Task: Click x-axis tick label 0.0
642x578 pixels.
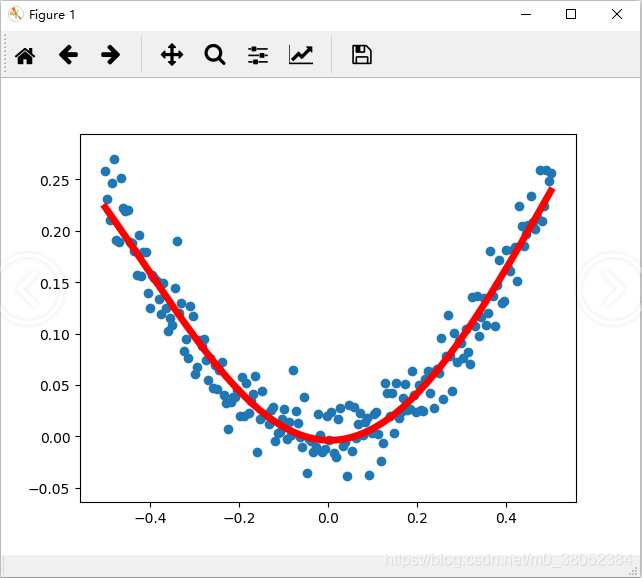Action: click(328, 518)
